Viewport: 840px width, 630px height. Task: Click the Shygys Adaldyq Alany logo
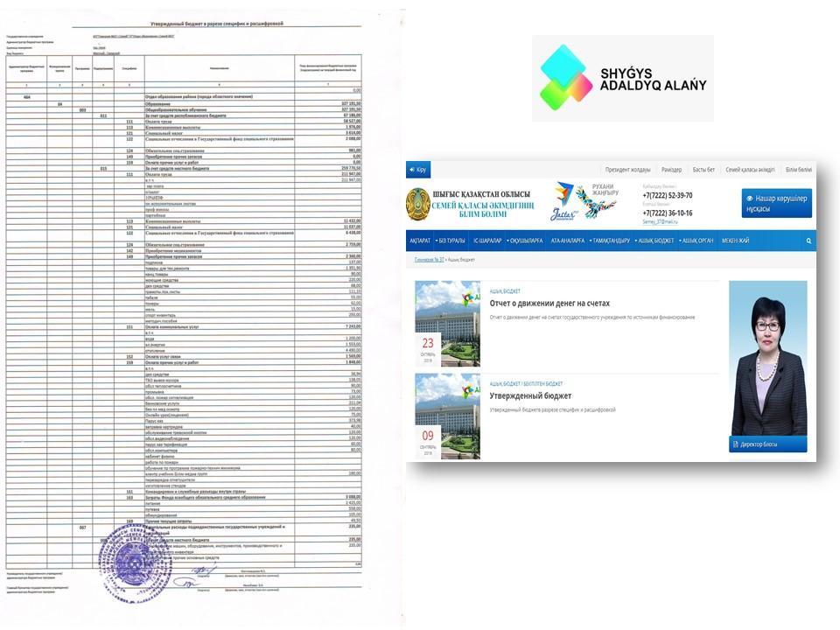click(622, 78)
